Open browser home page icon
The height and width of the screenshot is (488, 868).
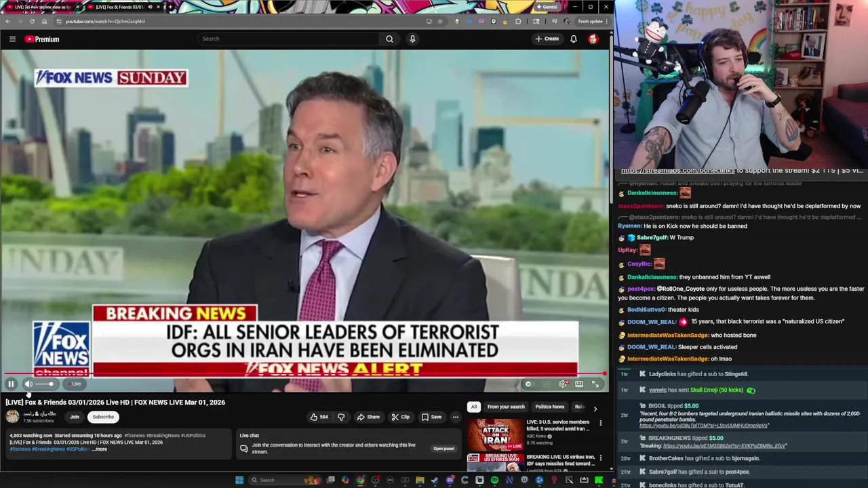[x=44, y=21]
